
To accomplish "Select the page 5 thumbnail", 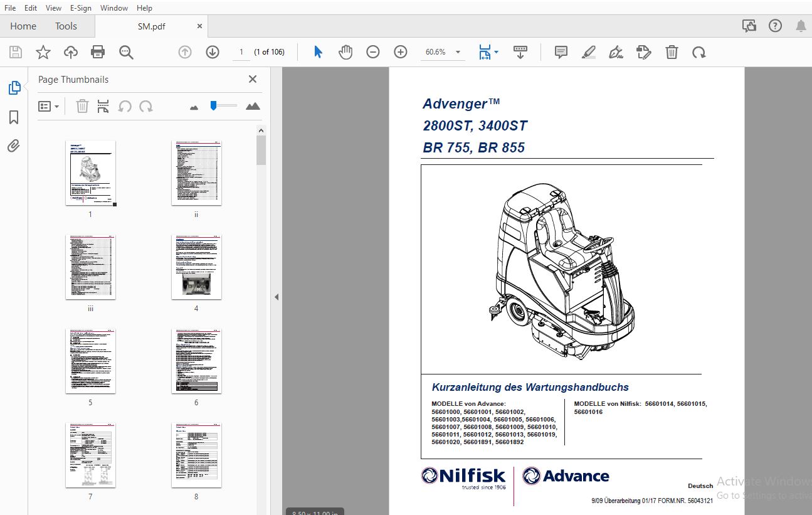I will click(x=90, y=361).
